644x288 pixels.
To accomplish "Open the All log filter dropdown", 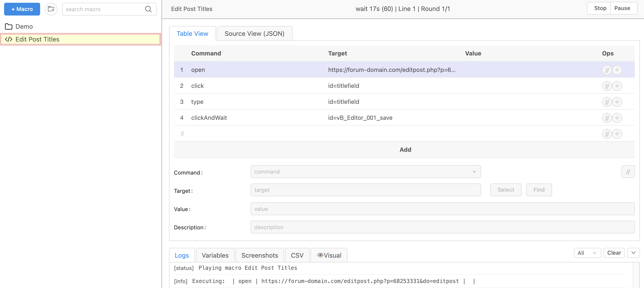I will (587, 253).
